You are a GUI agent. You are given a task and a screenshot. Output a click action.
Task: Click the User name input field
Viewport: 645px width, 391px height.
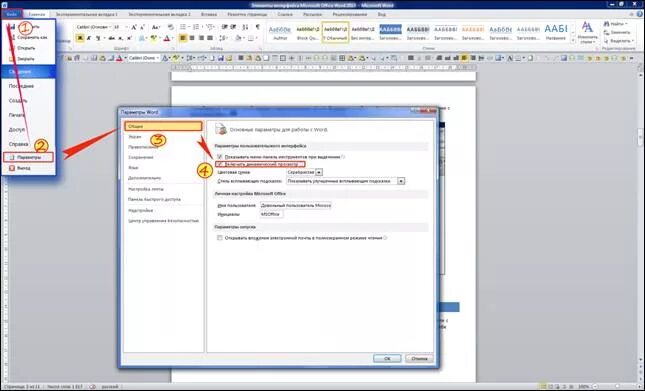pyautogui.click(x=295, y=205)
